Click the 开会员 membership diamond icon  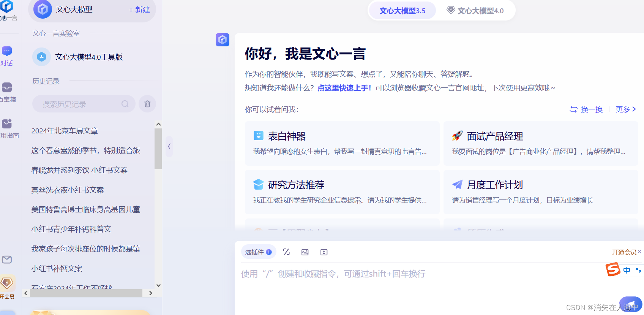coord(7,283)
